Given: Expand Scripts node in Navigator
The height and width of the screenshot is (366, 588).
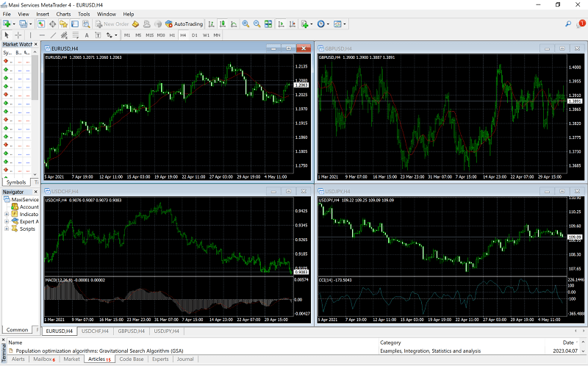Looking at the screenshot, I should (7, 229).
